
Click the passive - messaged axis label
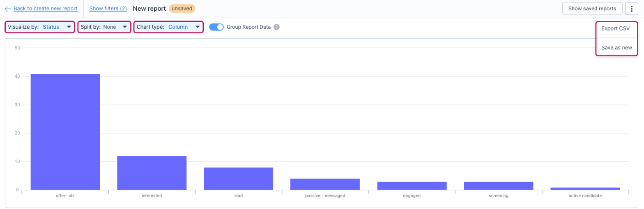coord(325,196)
